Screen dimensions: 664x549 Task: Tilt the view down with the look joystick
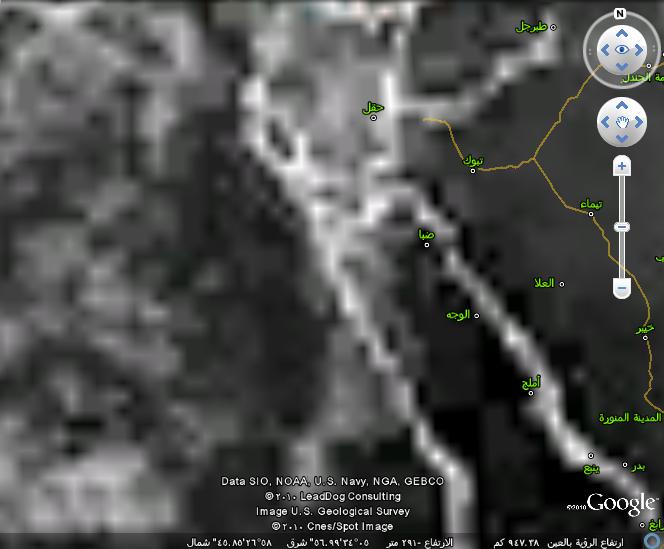622,66
